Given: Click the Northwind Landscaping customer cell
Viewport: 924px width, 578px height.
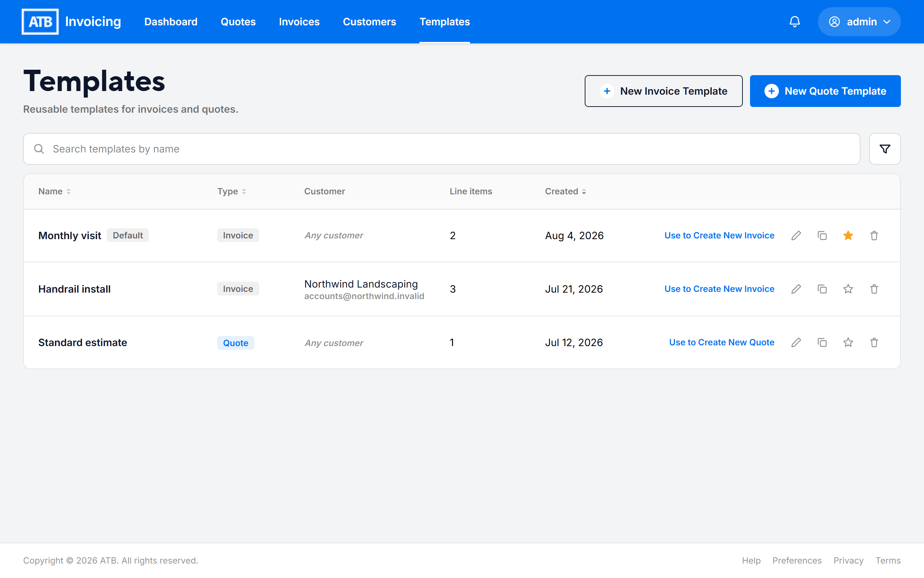Looking at the screenshot, I should (364, 289).
